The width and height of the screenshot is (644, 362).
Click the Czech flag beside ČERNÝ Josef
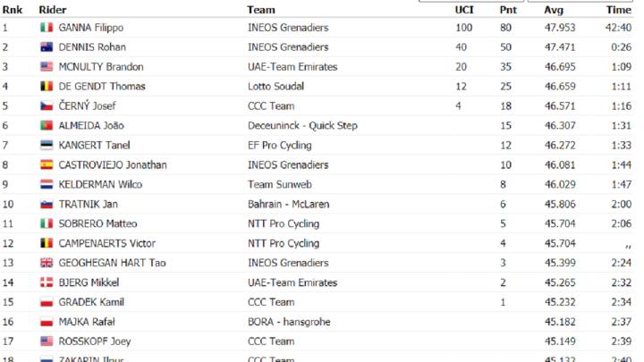coord(47,106)
